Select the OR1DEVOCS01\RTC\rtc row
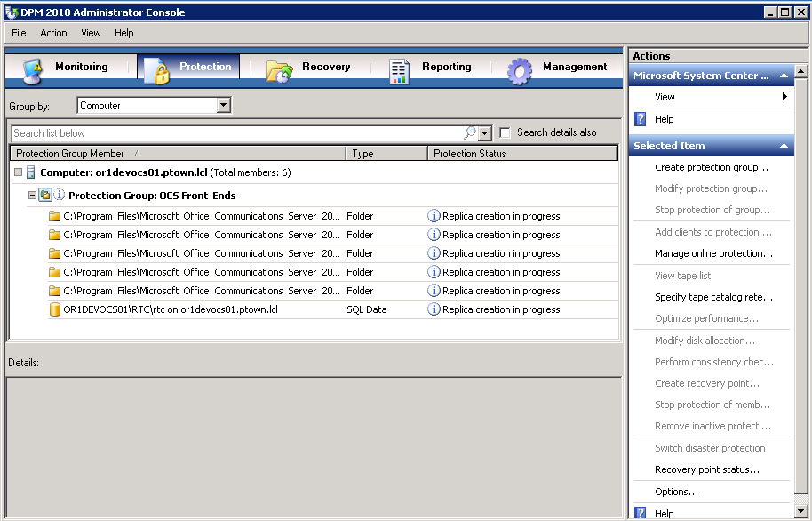 coord(333,309)
